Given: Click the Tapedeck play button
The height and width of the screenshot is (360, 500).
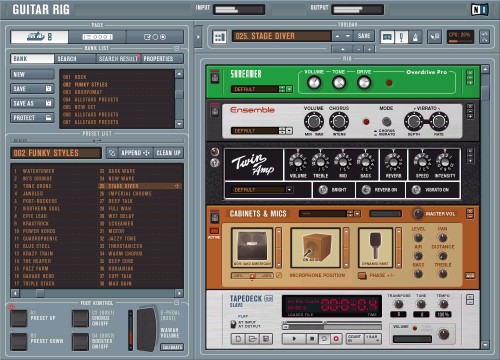Looking at the screenshot, I should [x=294, y=339].
